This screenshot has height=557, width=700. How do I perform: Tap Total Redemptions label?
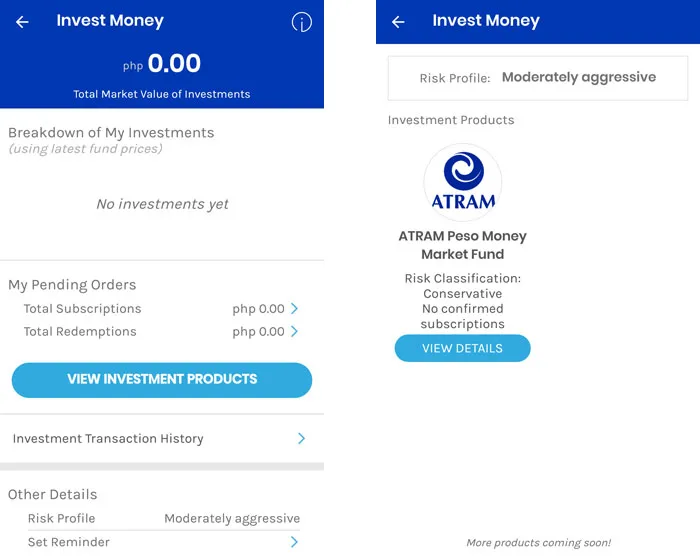(x=80, y=331)
